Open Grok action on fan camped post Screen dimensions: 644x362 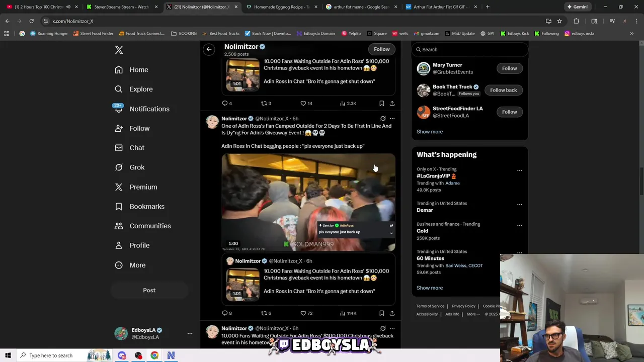pyautogui.click(x=383, y=119)
